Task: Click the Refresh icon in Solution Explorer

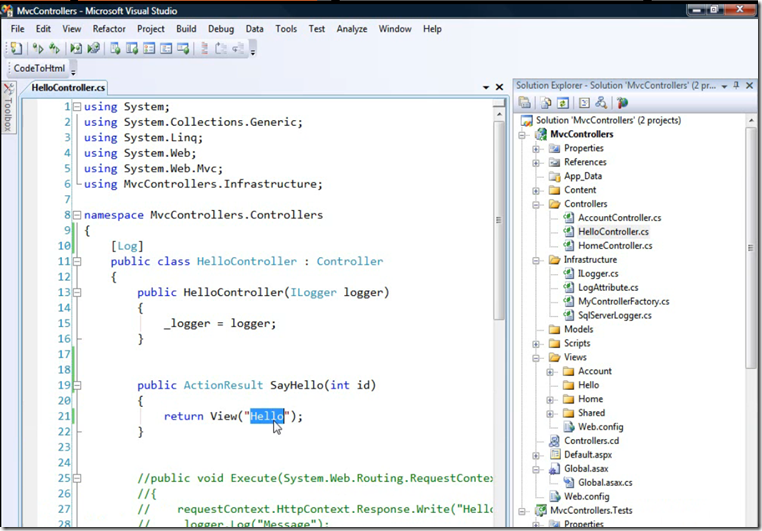Action: pyautogui.click(x=563, y=103)
